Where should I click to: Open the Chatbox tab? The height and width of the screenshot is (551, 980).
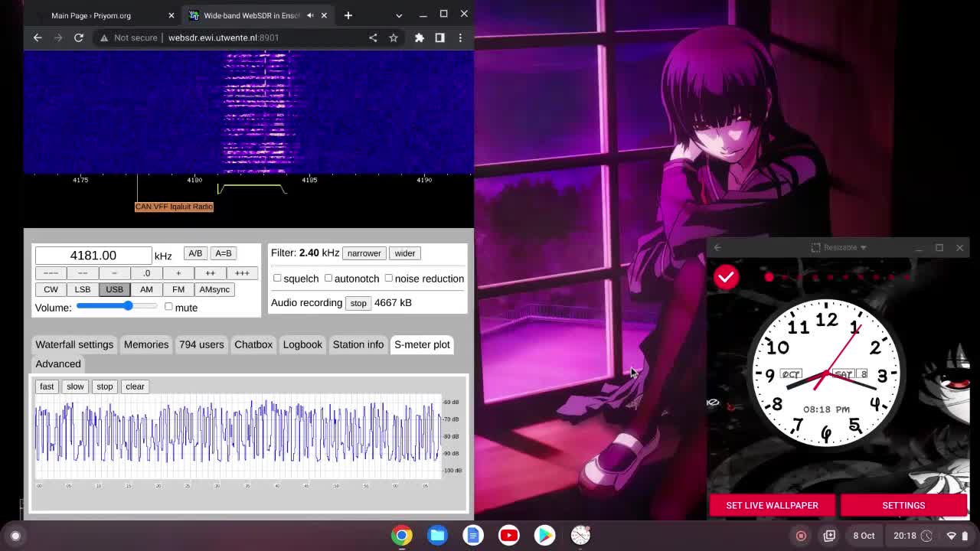[x=253, y=344]
